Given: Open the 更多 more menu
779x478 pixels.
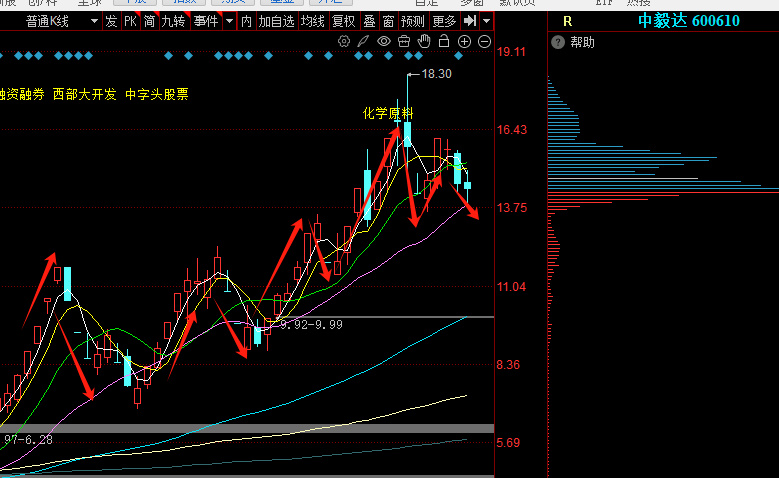Looking at the screenshot, I should coord(444,21).
